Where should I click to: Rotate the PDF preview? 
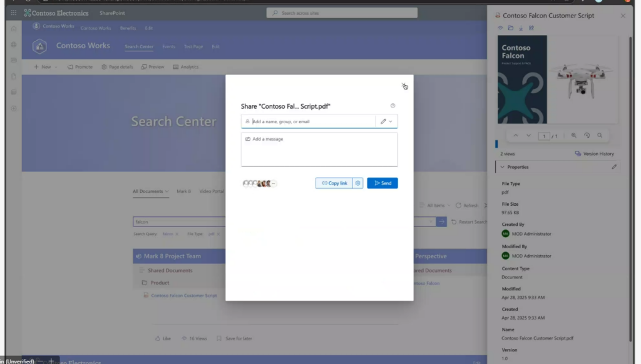[x=587, y=136]
